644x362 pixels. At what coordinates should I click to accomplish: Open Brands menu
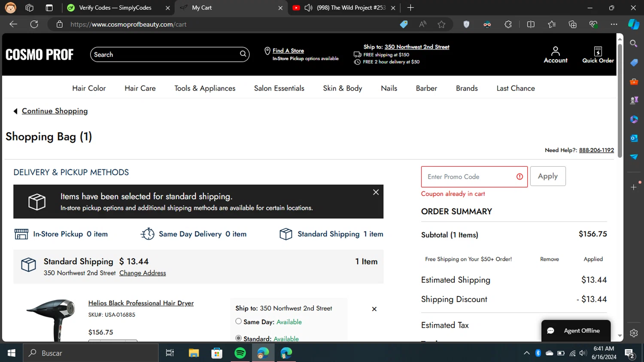point(467,88)
